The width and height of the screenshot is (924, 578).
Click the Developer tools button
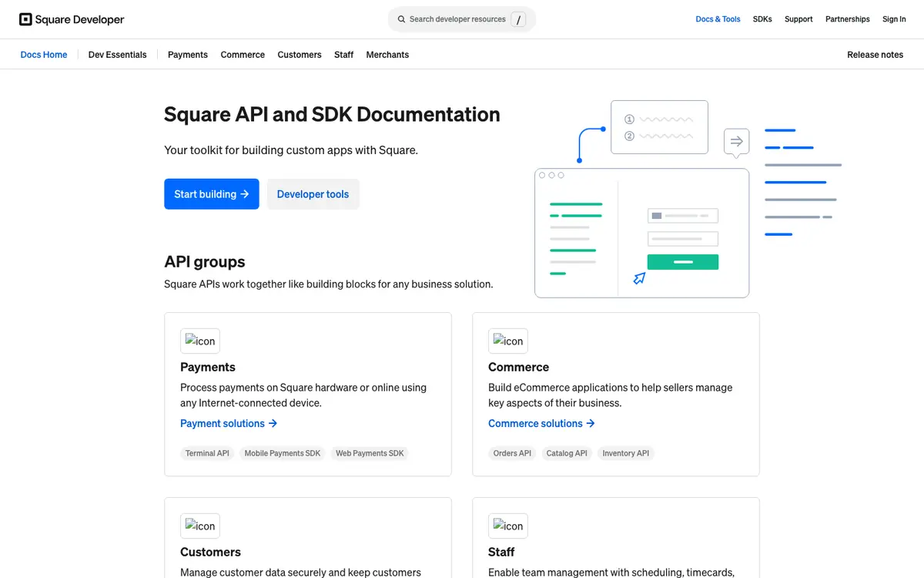coord(313,194)
